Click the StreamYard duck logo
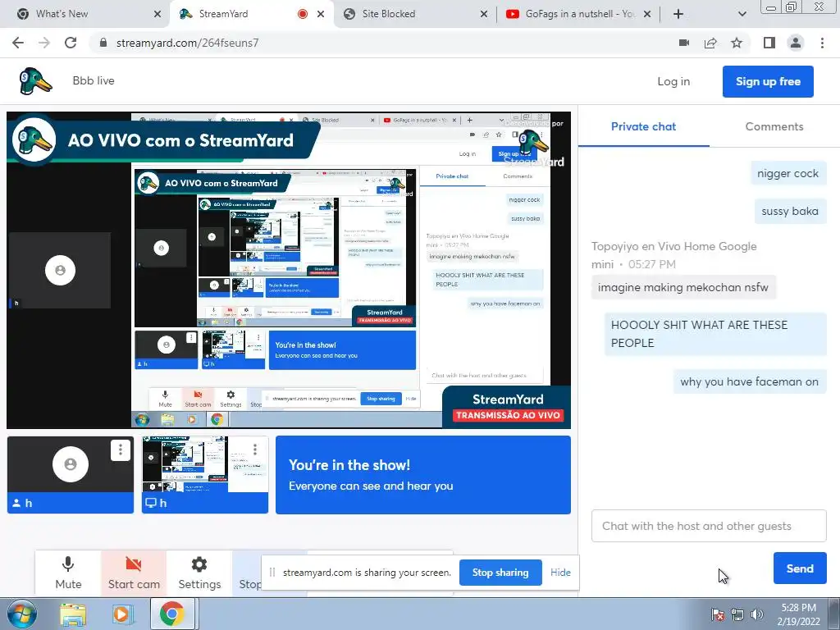This screenshot has width=840, height=630. [35, 81]
